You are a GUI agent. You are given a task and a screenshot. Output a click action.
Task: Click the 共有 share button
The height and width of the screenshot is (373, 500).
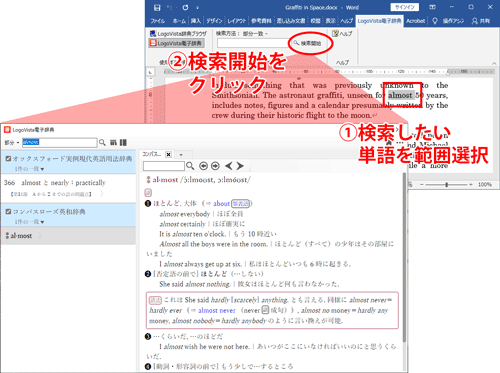coord(480,21)
